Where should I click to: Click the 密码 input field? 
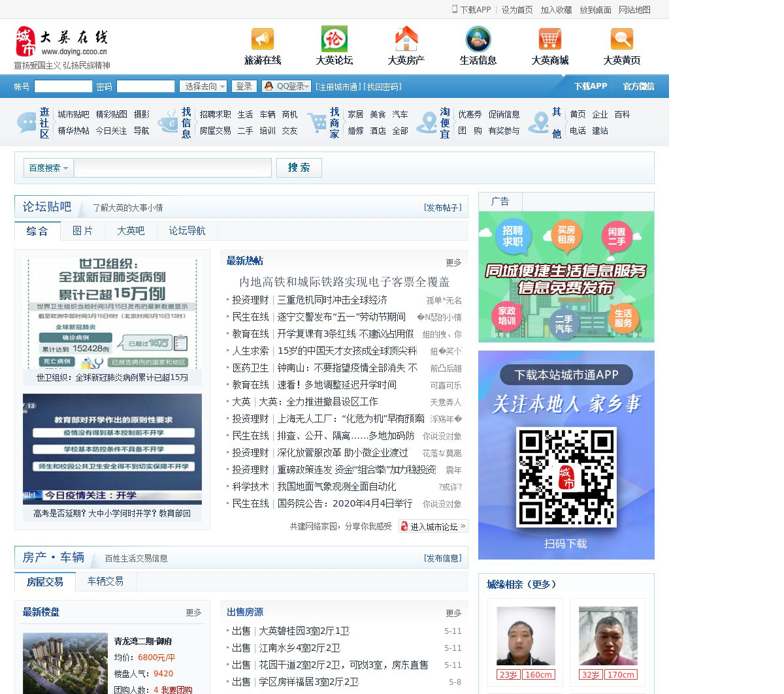pyautogui.click(x=146, y=86)
